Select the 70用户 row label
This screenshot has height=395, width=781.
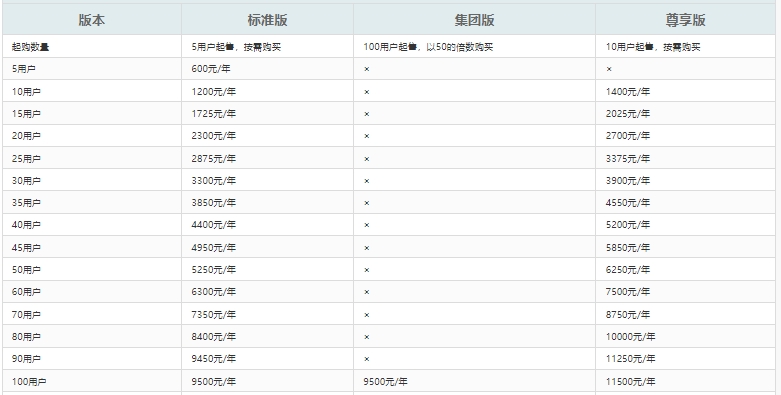26,314
